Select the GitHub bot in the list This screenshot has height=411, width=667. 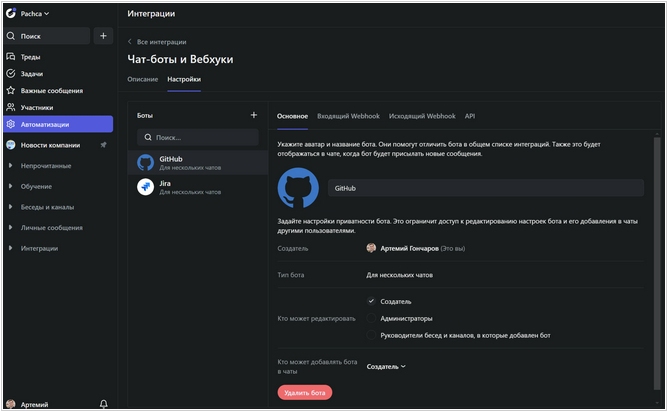click(x=197, y=162)
